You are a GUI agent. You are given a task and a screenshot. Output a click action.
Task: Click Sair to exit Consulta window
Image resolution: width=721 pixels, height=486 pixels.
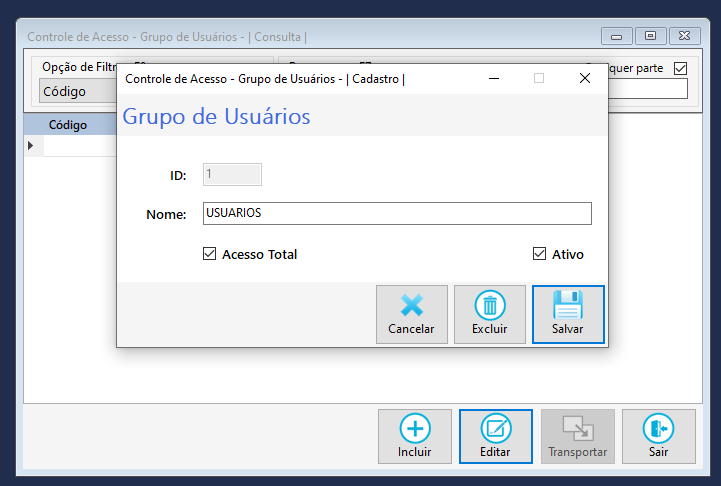point(658,436)
